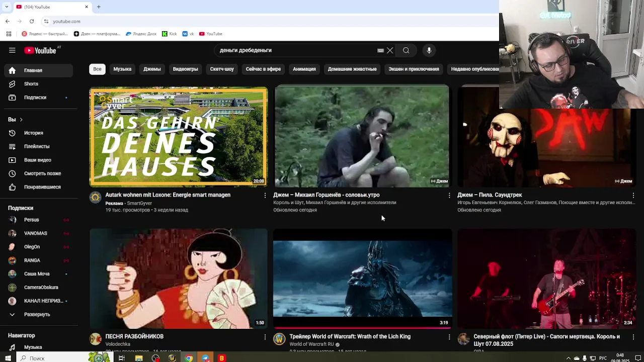This screenshot has height=362, width=644.
Task: Open options for ПЕСНЯ РАЗБОЙНИКОВ video
Action: 265,337
